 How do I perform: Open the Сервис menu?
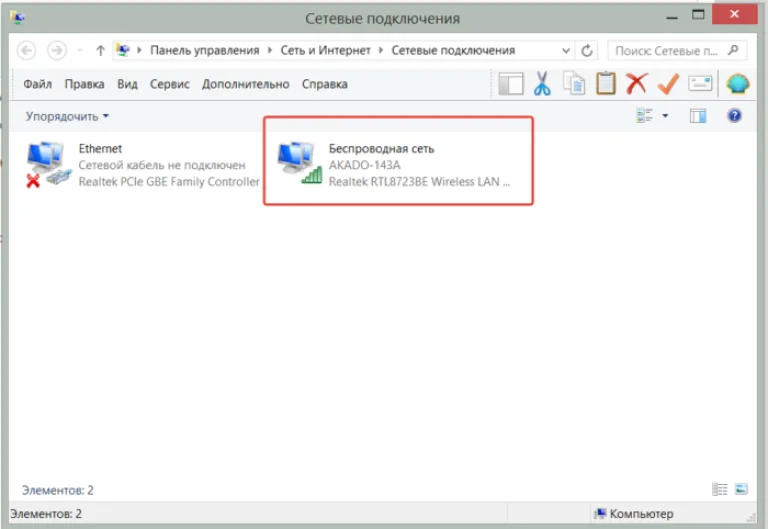(169, 84)
